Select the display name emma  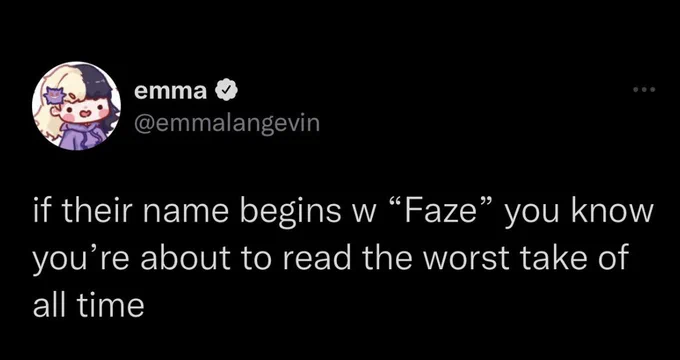tap(171, 92)
